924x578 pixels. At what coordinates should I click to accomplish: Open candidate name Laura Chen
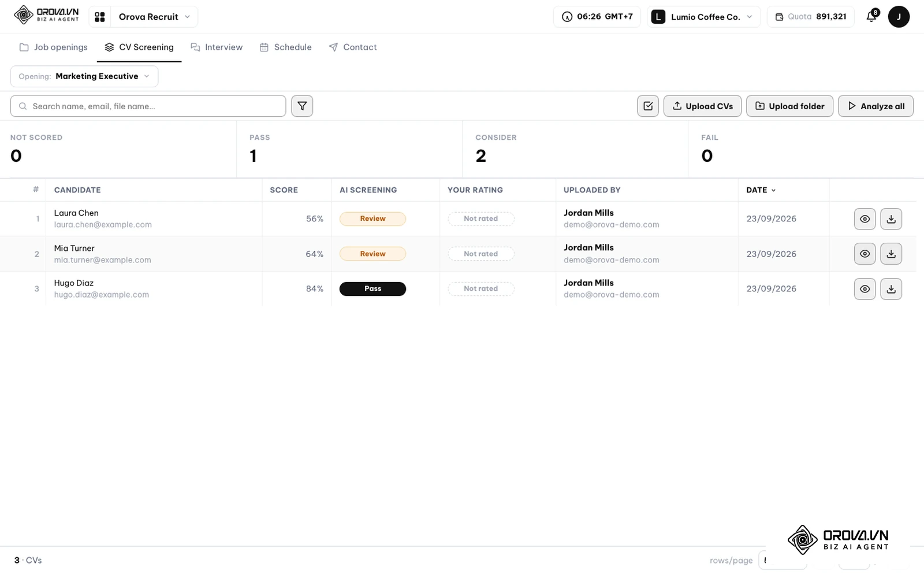pyautogui.click(x=76, y=213)
